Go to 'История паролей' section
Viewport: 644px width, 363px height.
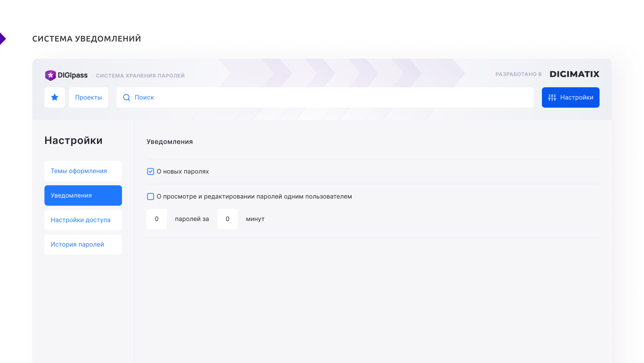[83, 244]
